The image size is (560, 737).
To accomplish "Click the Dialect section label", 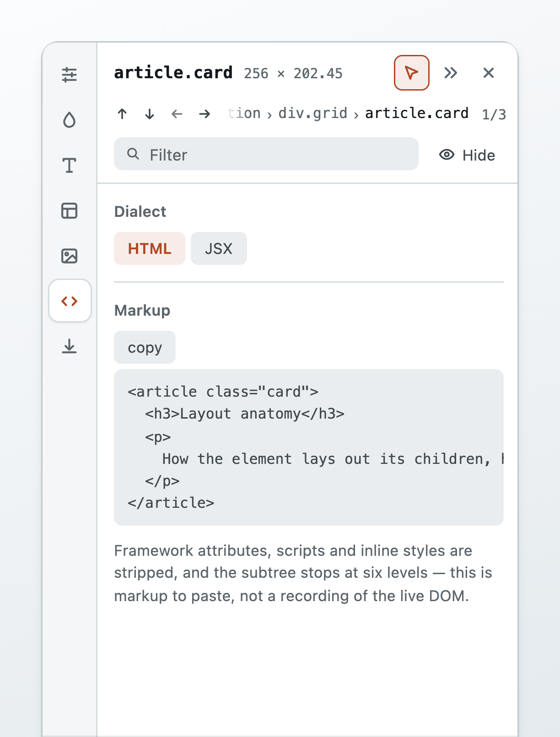I will click(x=140, y=211).
